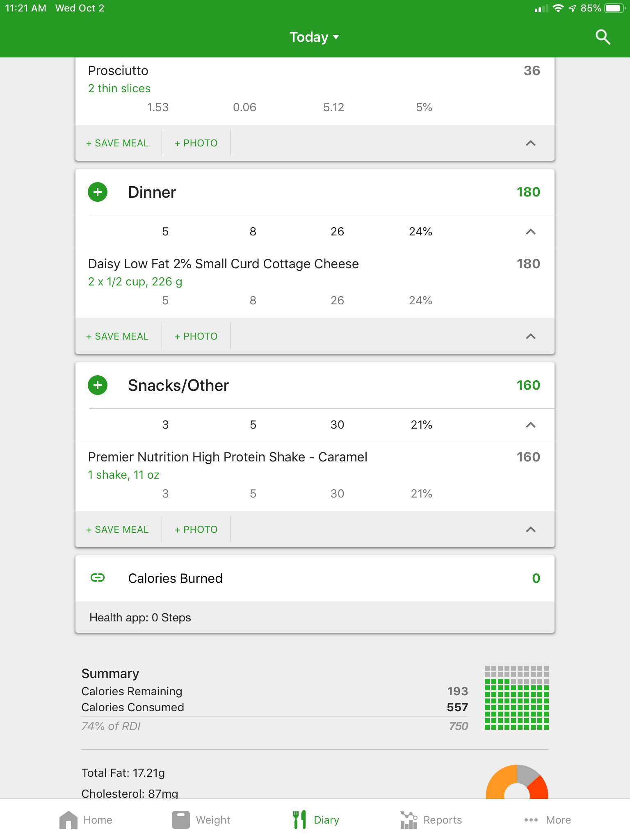The width and height of the screenshot is (630, 840).
Task: Open Weight scale icon tab
Action: (x=181, y=820)
